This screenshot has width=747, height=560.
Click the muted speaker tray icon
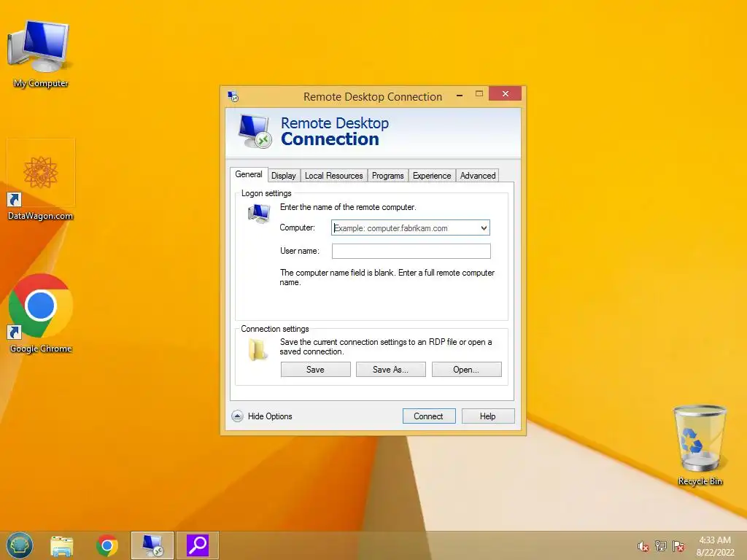coord(643,546)
